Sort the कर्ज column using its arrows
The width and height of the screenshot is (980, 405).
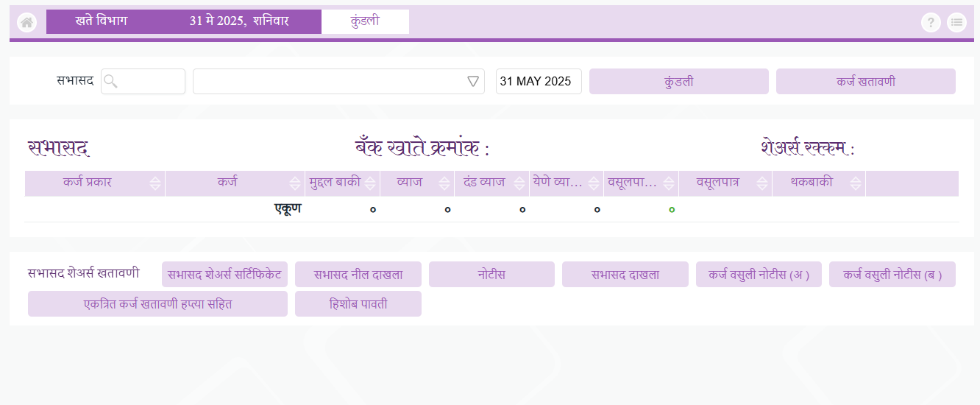click(x=295, y=183)
